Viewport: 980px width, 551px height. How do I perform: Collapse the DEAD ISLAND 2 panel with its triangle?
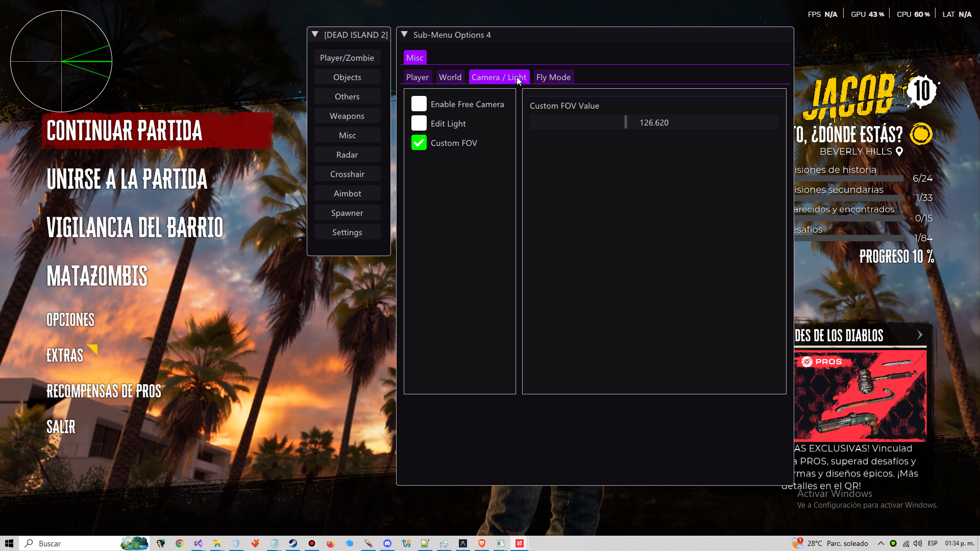coord(314,34)
